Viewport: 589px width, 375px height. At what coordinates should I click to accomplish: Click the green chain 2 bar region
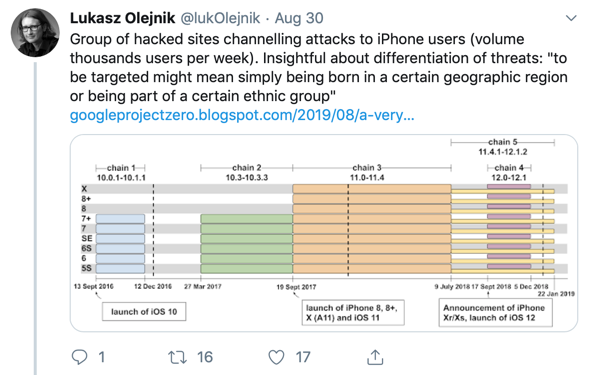tap(246, 243)
